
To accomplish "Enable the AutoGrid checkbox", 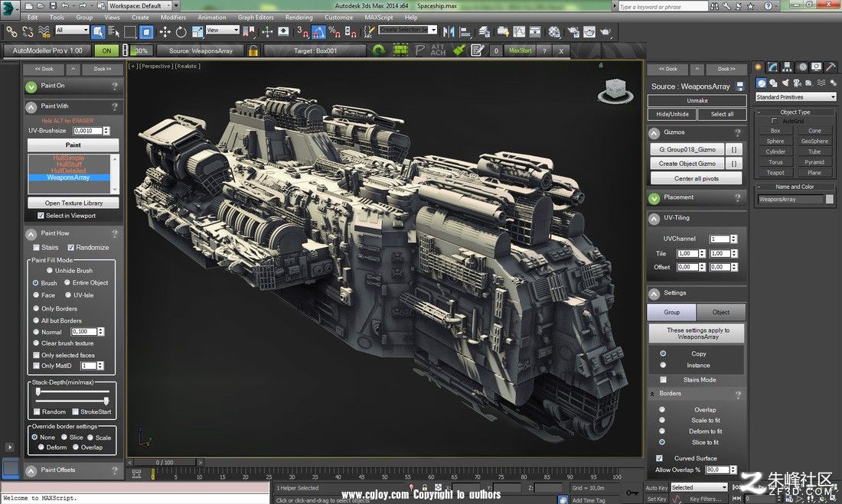I will tap(774, 121).
